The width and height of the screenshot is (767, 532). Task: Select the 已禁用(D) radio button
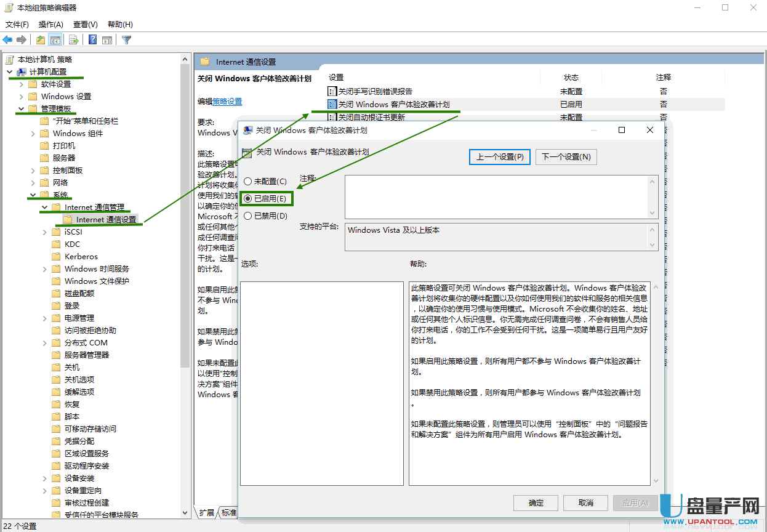tap(248, 216)
